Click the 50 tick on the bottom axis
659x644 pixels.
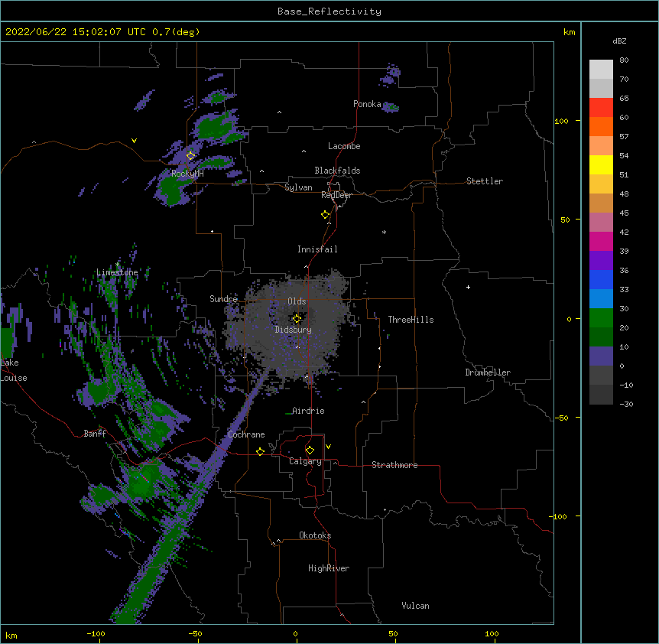pyautogui.click(x=393, y=633)
